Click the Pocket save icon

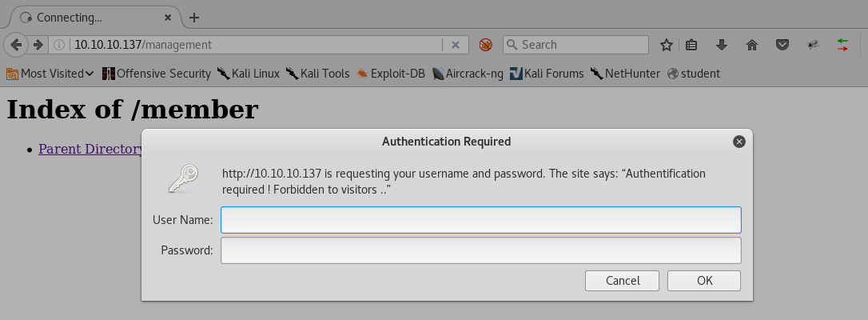tap(782, 46)
